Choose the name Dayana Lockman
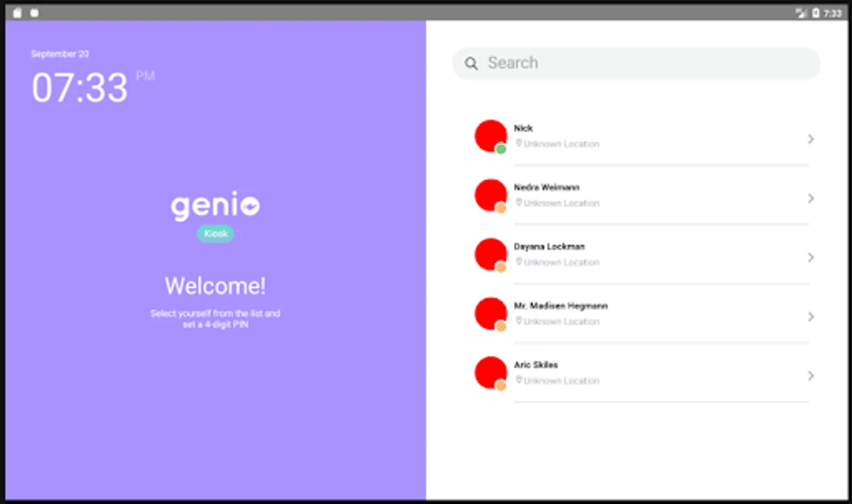 click(549, 246)
